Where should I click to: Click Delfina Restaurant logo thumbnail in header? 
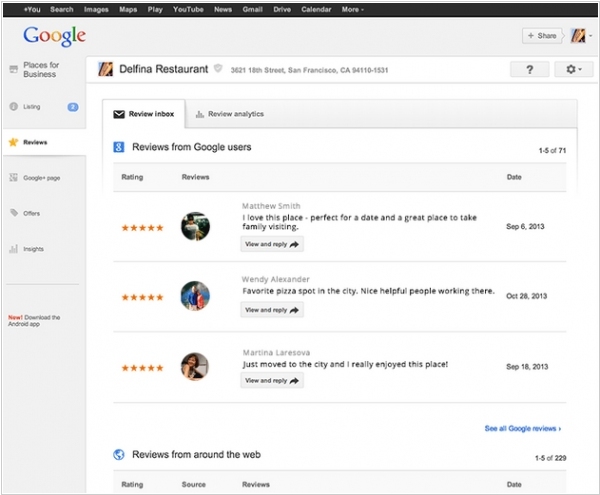click(x=105, y=69)
